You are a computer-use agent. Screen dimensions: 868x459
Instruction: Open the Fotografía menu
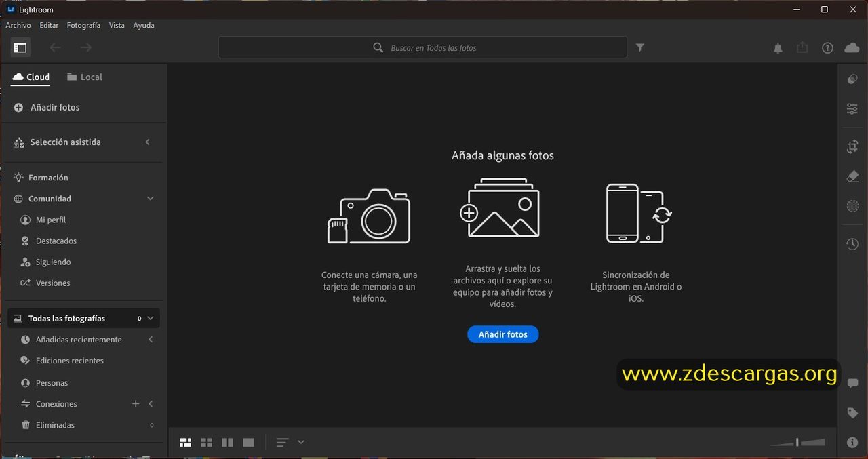tap(83, 25)
